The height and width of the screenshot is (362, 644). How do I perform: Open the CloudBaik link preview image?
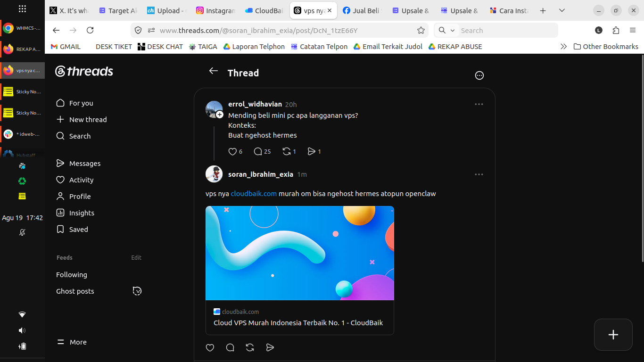(300, 253)
